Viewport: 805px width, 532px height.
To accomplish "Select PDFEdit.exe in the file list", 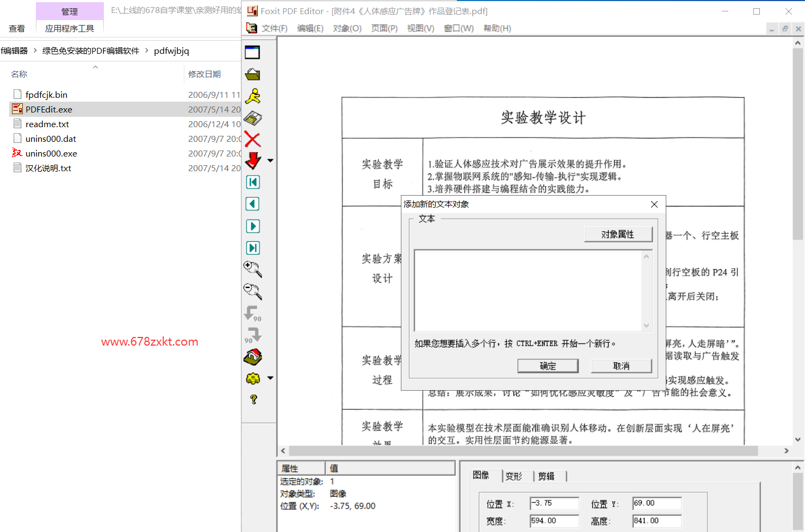I will pos(49,109).
